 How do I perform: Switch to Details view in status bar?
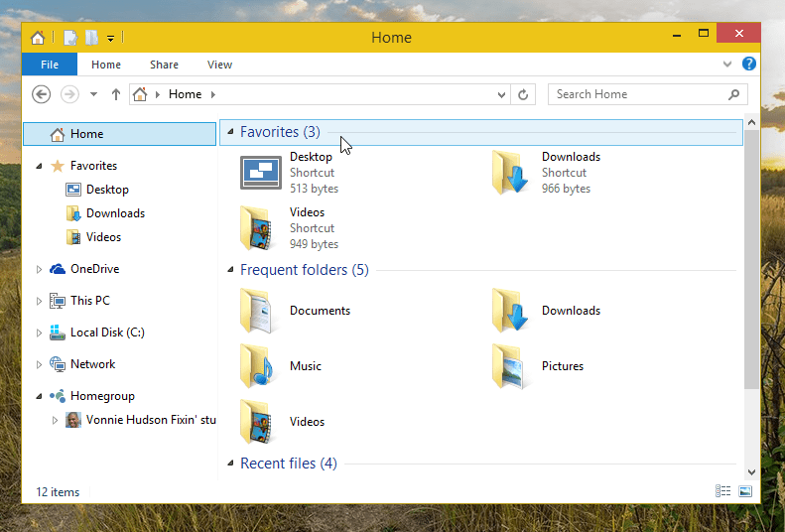[722, 491]
